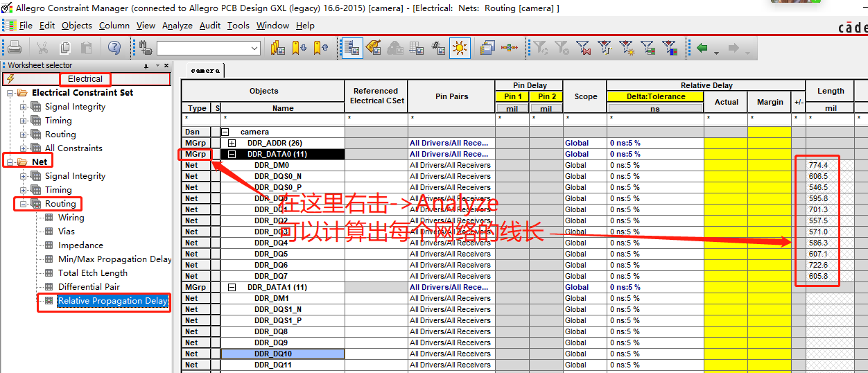Collapse the DDR_DATA1 (11) match group
Viewport: 868px width, 373px height.
[232, 287]
